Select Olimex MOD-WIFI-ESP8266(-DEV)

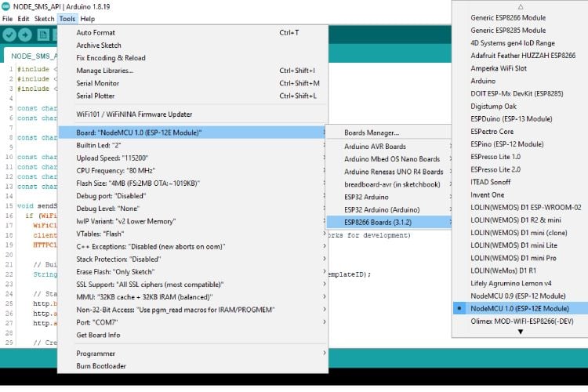[x=520, y=321]
